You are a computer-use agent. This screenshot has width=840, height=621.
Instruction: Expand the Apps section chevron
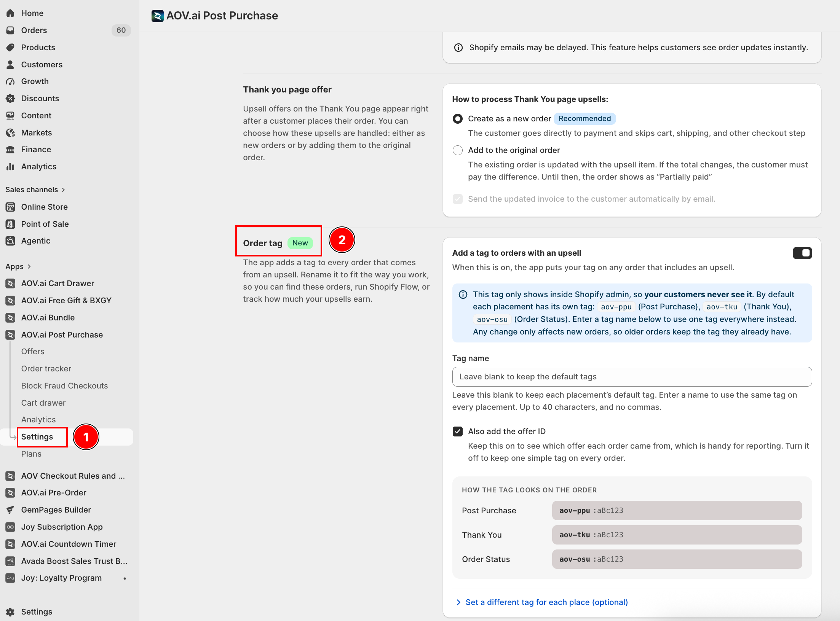(29, 267)
